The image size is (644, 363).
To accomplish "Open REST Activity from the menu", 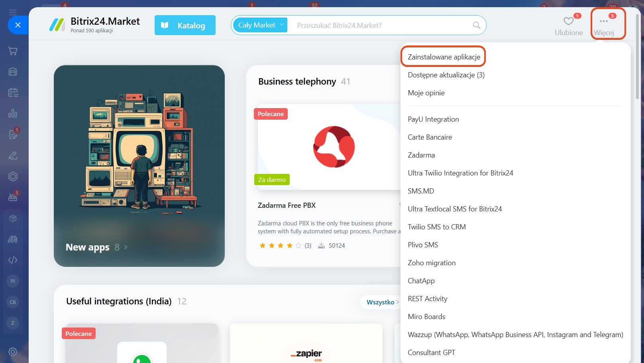I will pyautogui.click(x=428, y=298).
